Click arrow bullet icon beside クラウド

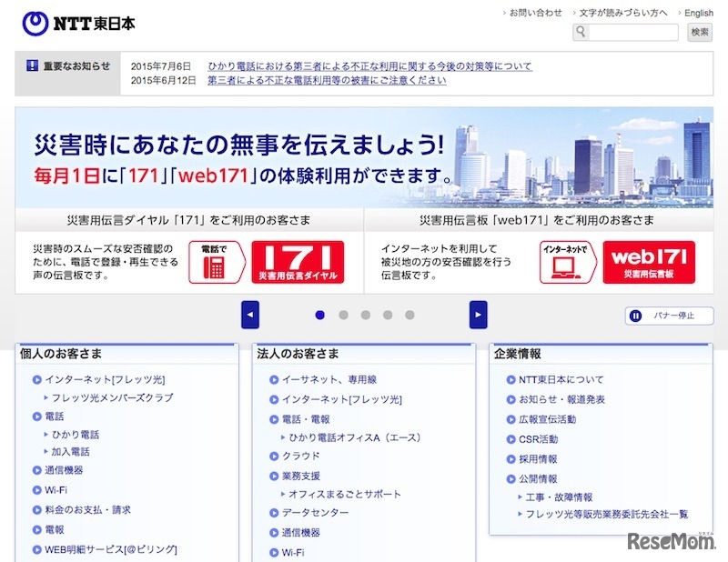(274, 457)
